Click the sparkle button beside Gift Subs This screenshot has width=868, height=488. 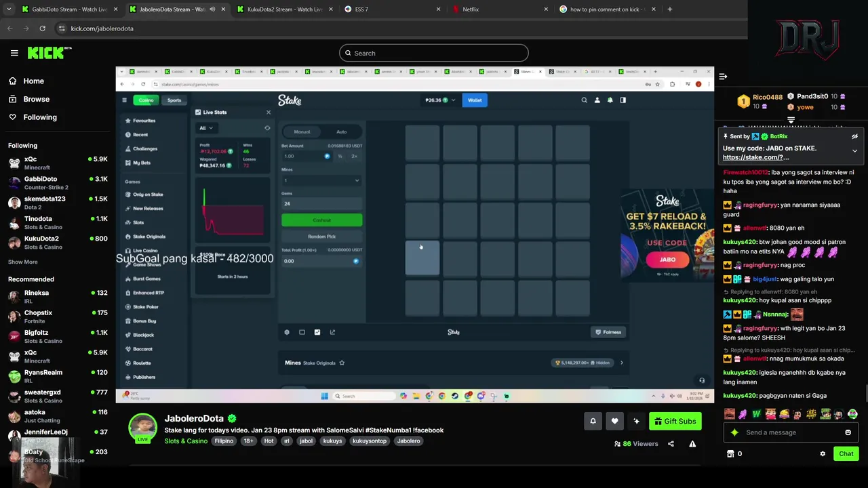point(636,421)
